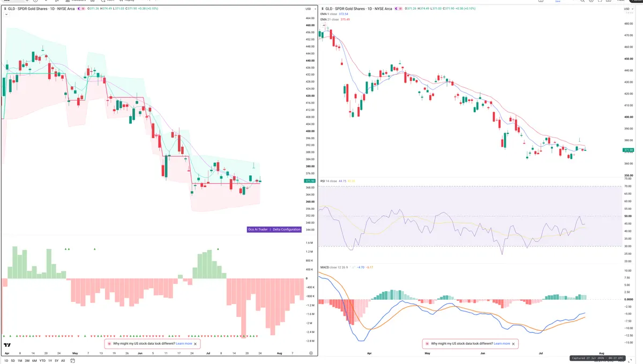643x364 pixels.
Task: Select the 1D time range button
Action: click(6, 361)
